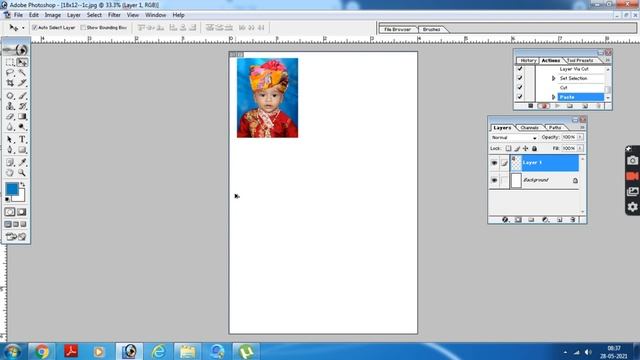640x360 pixels.
Task: Toggle Cut action checkmark
Action: [x=520, y=87]
